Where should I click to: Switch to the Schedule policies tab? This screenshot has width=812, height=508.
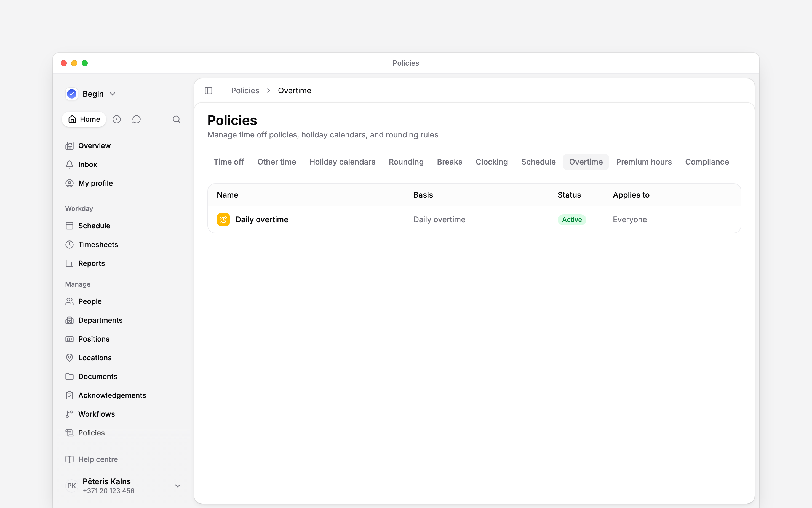coord(538,162)
